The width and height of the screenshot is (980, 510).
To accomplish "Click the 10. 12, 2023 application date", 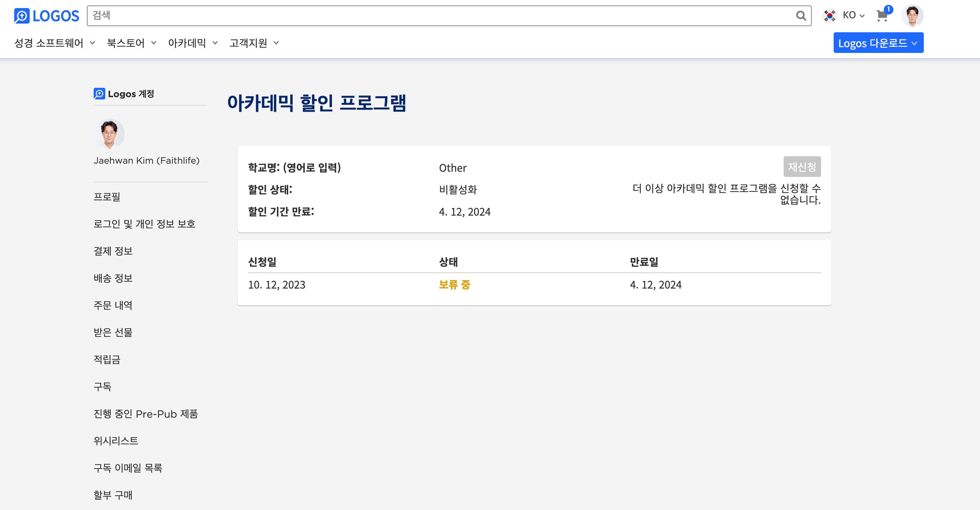I will [276, 285].
